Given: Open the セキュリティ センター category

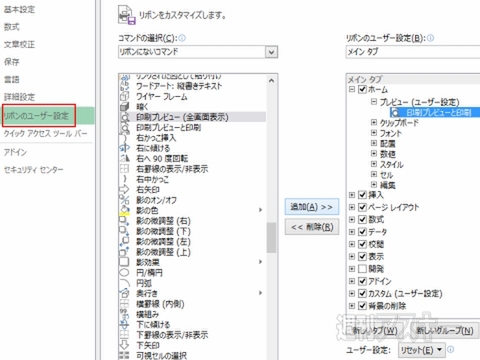Looking at the screenshot, I should (x=33, y=170).
